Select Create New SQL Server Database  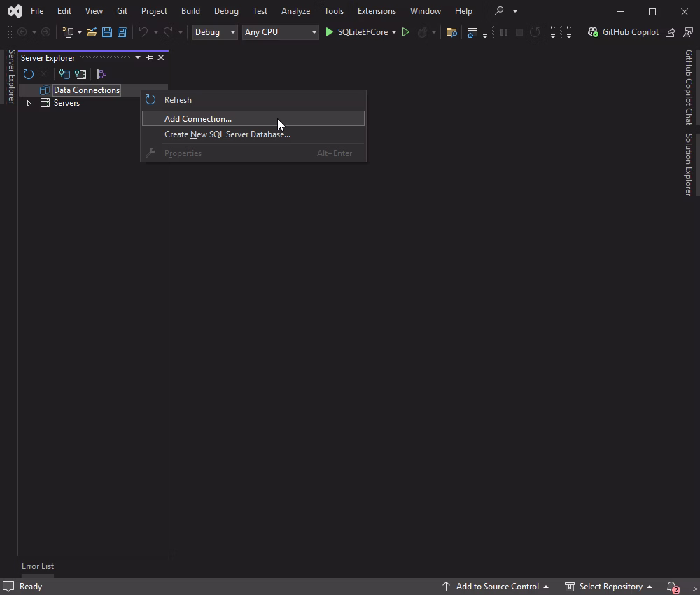[227, 134]
